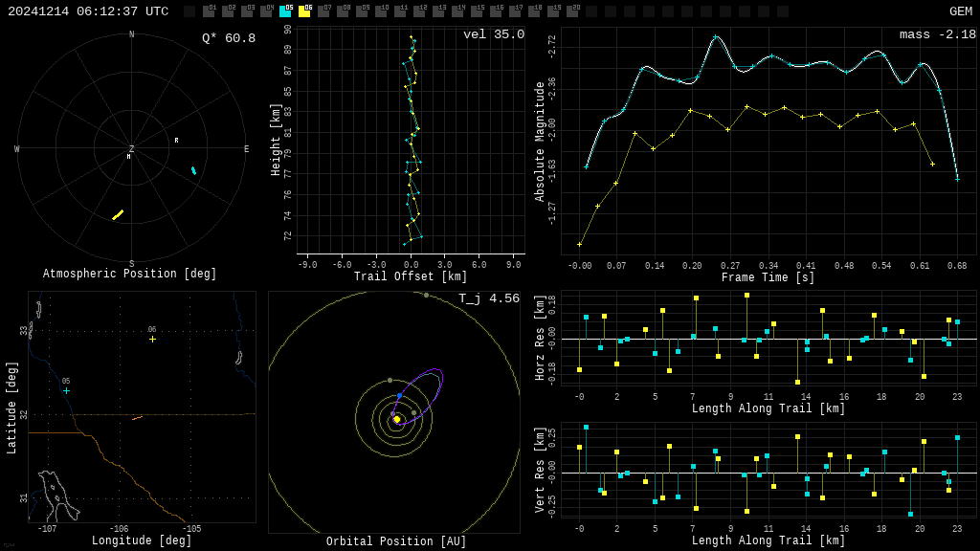Click the red ground track on the map

tap(137, 417)
